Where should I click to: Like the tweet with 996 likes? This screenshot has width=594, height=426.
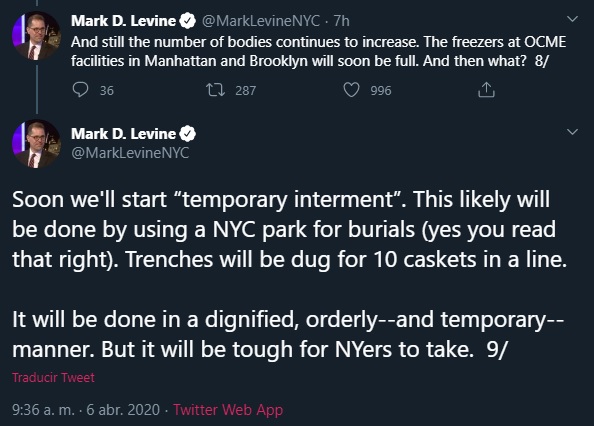pos(351,90)
